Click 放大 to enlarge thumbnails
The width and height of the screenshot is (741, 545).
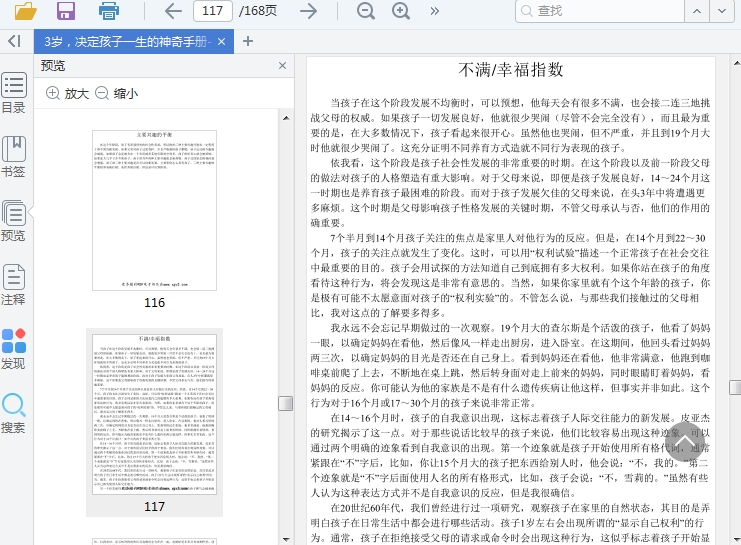coord(68,93)
